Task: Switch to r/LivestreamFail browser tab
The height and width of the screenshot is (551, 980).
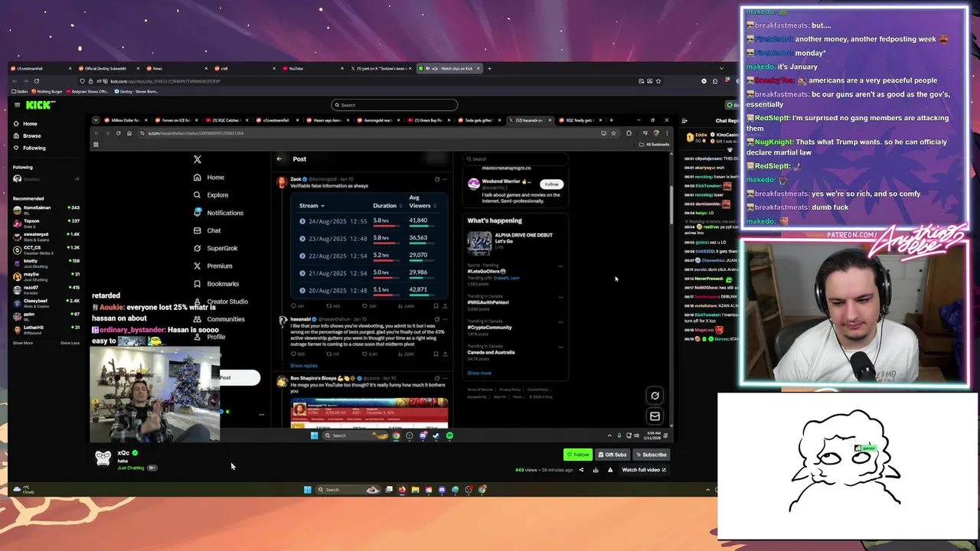Action: [42, 68]
